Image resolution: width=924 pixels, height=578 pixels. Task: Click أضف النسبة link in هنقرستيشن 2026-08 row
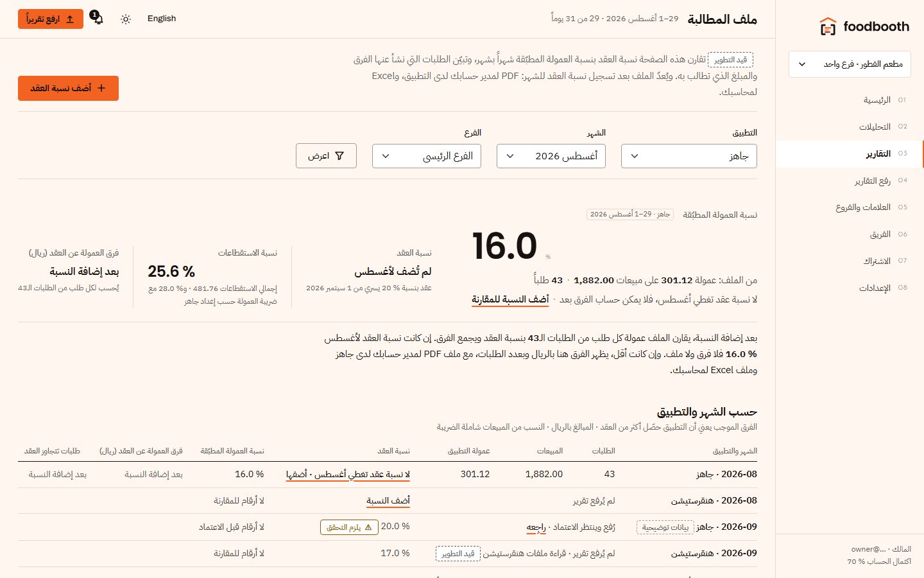388,501
